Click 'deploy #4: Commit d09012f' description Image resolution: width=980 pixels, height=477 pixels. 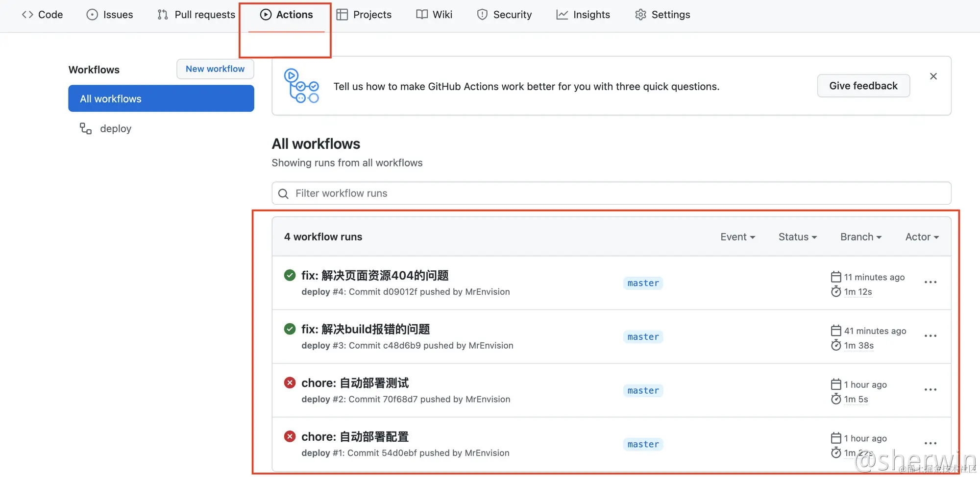406,292
